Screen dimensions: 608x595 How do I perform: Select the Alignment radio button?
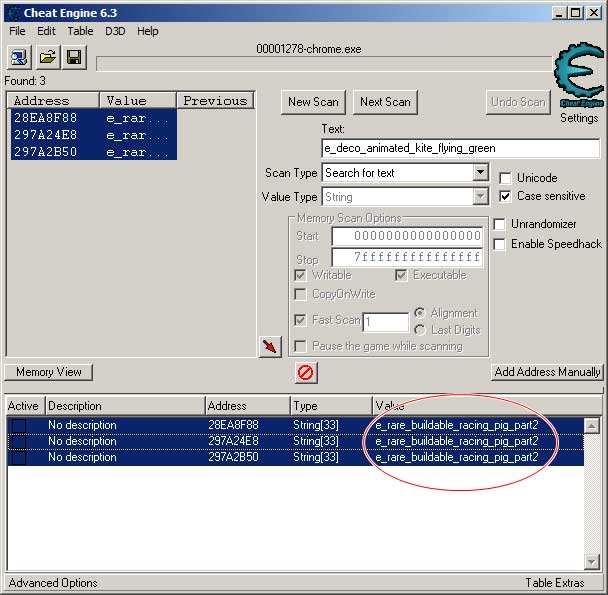(x=419, y=313)
